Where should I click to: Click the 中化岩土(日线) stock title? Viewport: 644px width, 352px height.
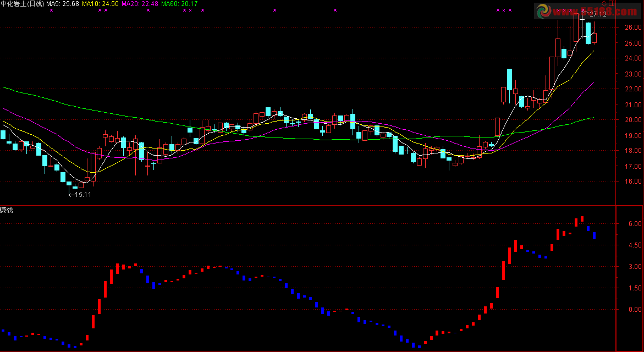[x=22, y=4]
